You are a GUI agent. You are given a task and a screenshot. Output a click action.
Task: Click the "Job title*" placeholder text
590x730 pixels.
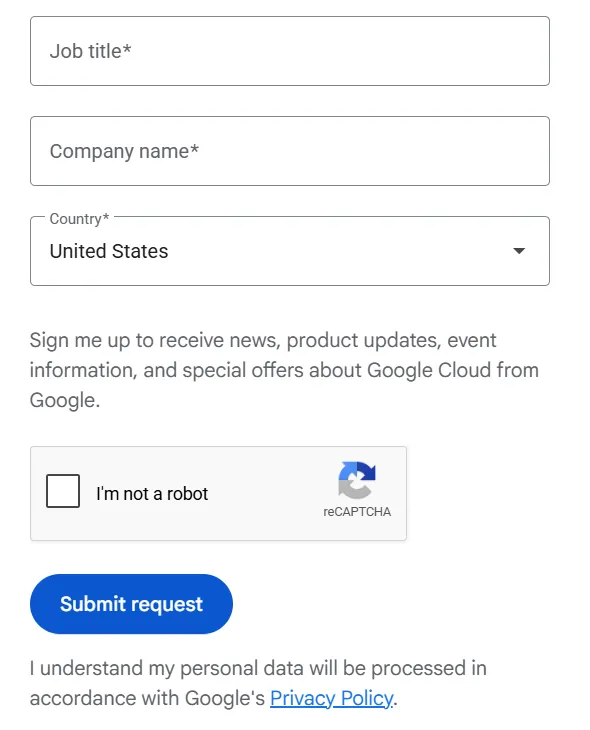(90, 51)
